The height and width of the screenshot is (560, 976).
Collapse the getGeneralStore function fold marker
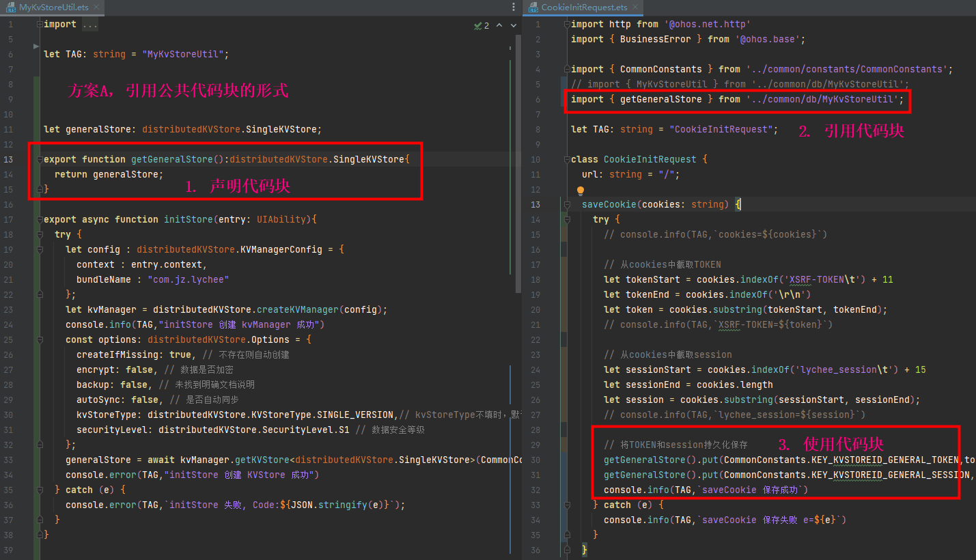pyautogui.click(x=40, y=159)
